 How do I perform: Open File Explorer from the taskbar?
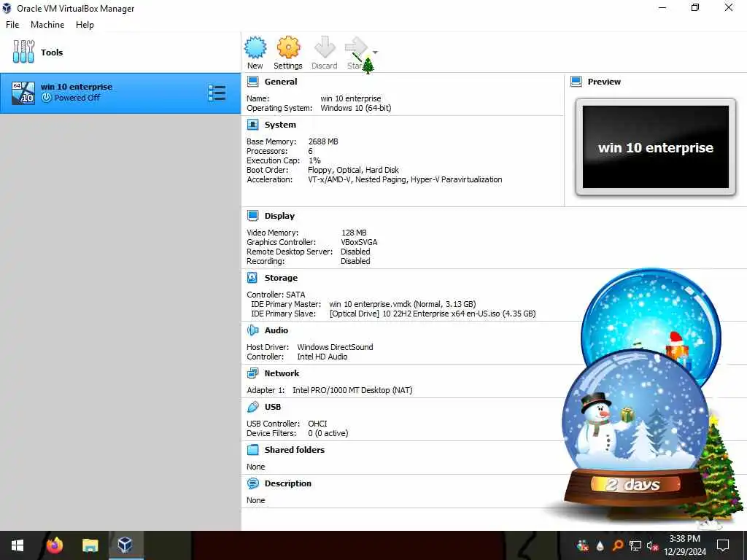coord(90,545)
